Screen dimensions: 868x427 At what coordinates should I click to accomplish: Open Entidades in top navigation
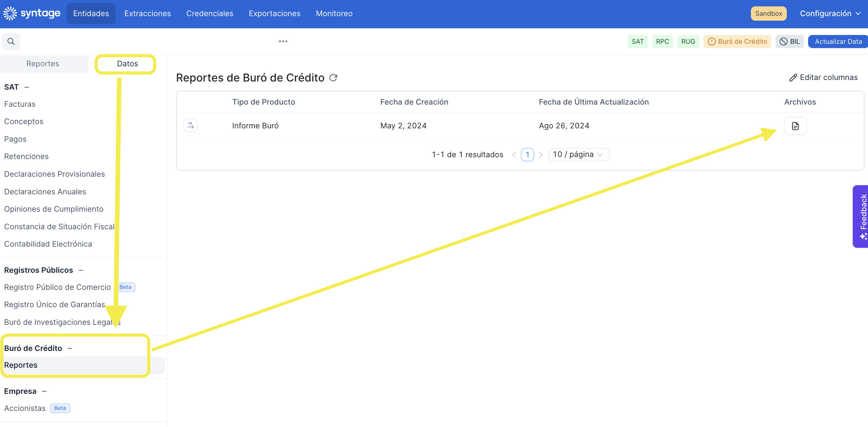[x=91, y=13]
